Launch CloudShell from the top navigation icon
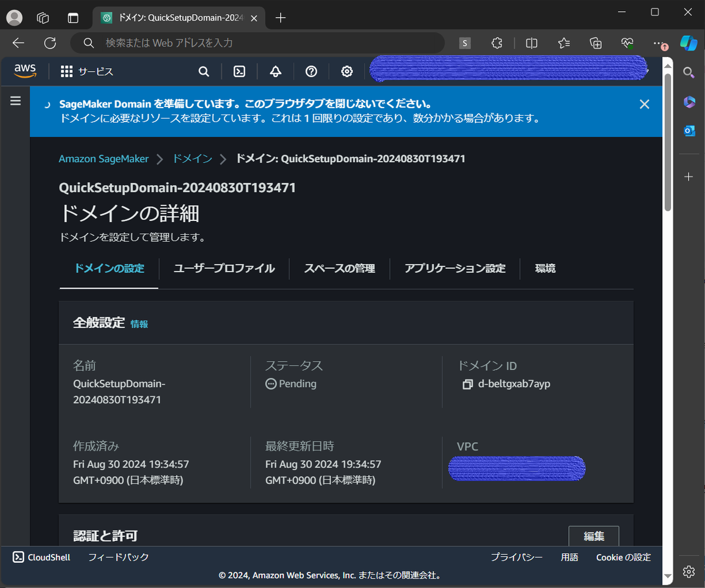Viewport: 705px width, 588px height. pyautogui.click(x=240, y=72)
